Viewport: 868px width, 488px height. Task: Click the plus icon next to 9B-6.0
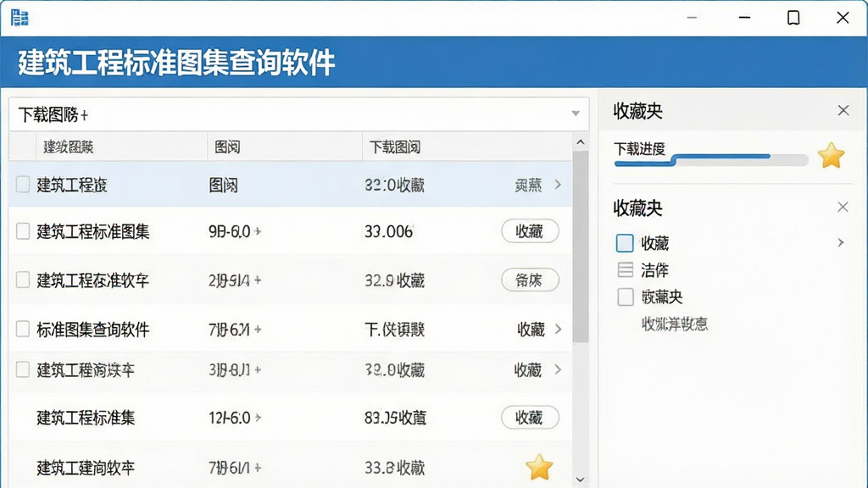(258, 231)
